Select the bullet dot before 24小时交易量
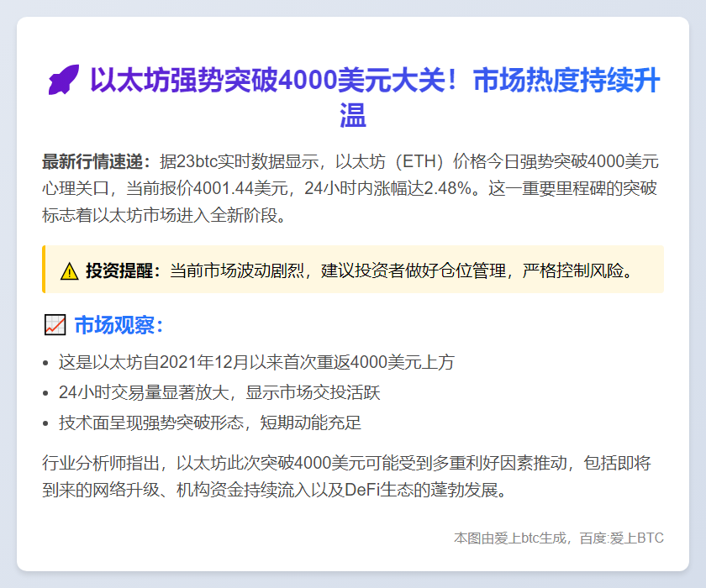The height and width of the screenshot is (588, 706). tap(45, 393)
